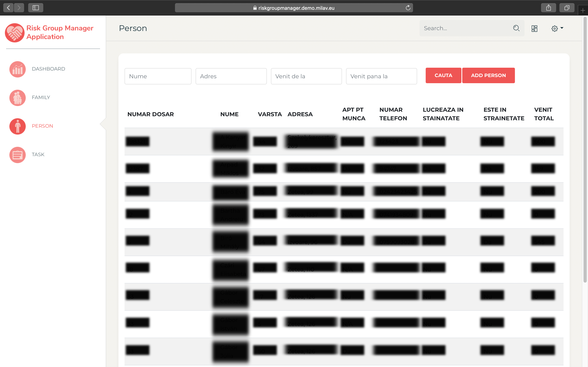Reload the page in browser
The height and width of the screenshot is (367, 588).
point(408,8)
